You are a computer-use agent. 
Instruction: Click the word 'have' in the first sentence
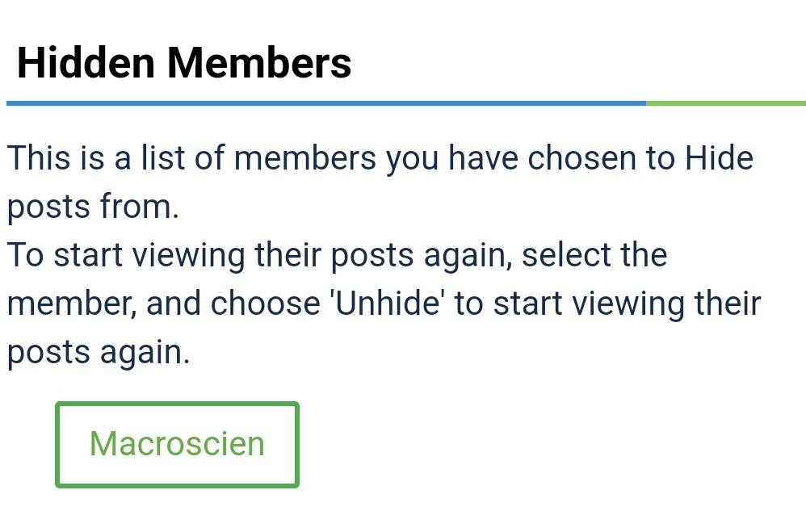484,157
